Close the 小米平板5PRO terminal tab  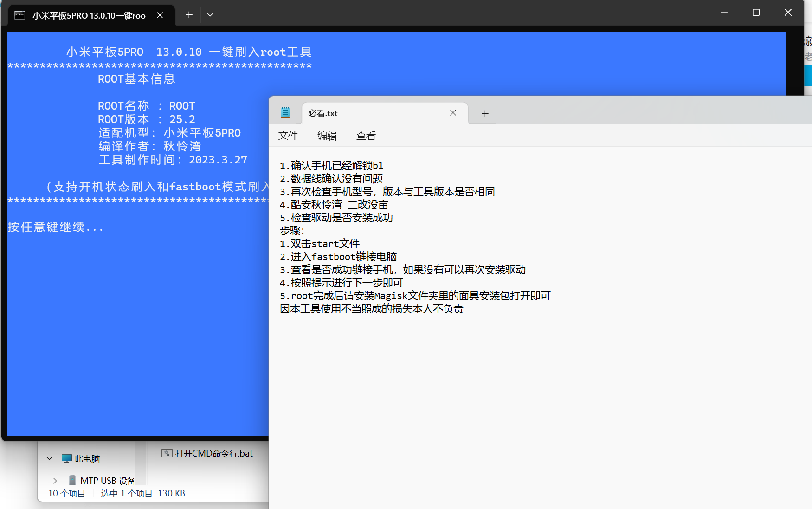click(160, 15)
